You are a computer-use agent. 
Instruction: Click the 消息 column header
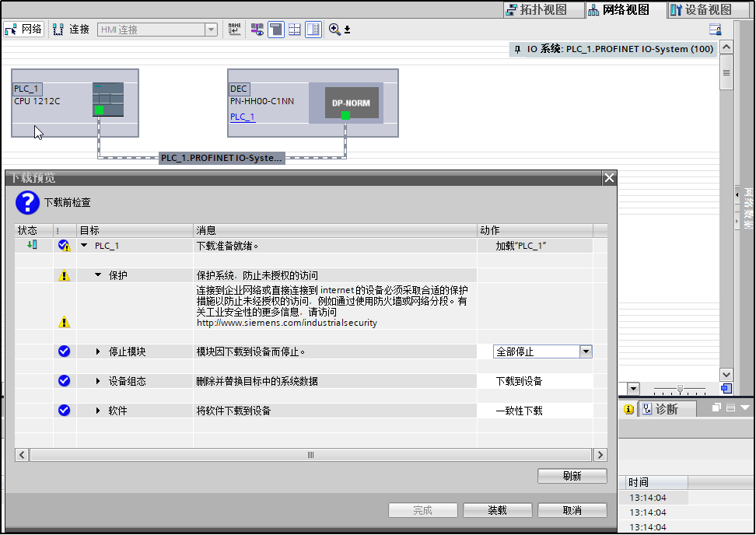point(335,230)
